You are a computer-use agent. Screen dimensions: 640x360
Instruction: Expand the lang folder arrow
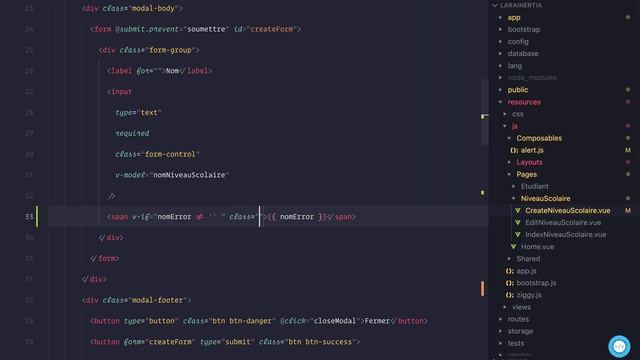(x=500, y=66)
